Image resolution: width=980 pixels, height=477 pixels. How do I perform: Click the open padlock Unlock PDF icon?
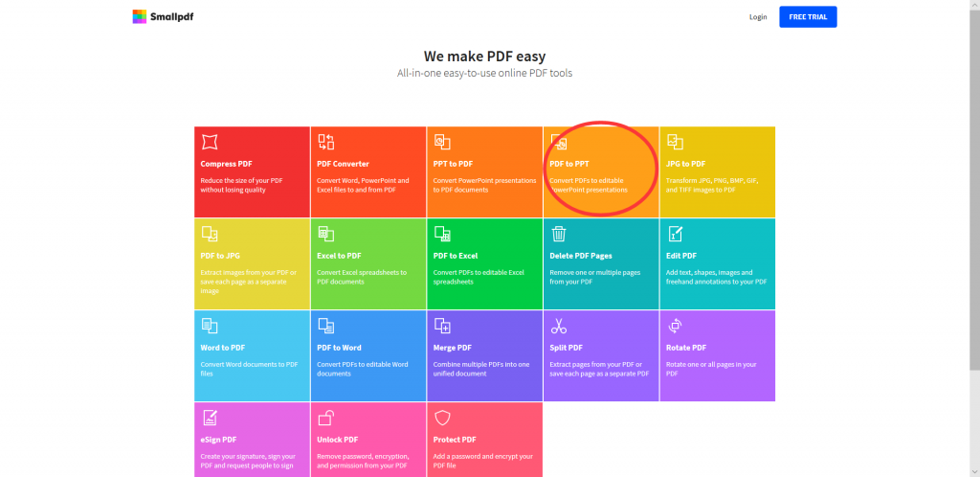pyautogui.click(x=325, y=418)
